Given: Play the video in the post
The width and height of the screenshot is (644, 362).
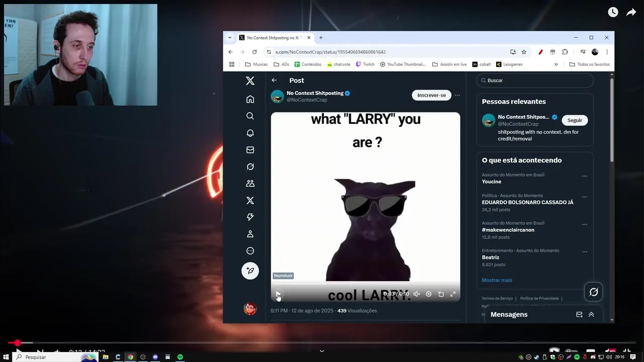Looking at the screenshot, I should (278, 294).
